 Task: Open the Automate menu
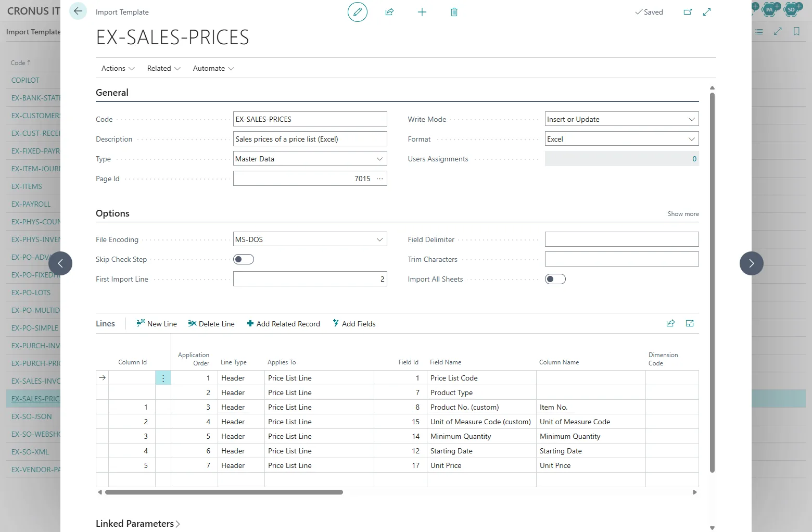point(213,68)
